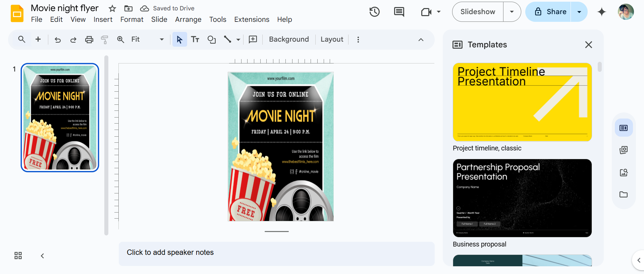
Task: Select slide 1 thumbnail in filmstrip
Action: tap(60, 118)
